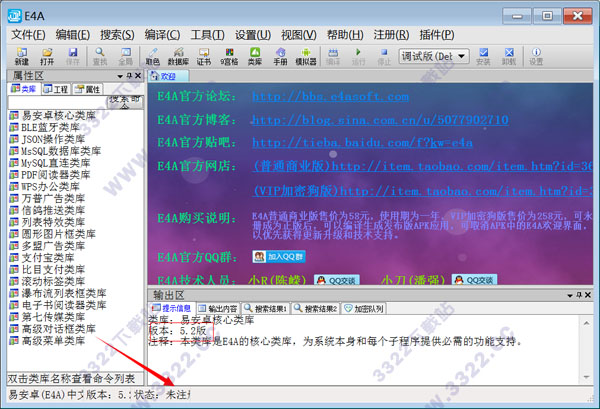
Task: Open the 普通商业版 taobao link
Action: tap(422, 166)
